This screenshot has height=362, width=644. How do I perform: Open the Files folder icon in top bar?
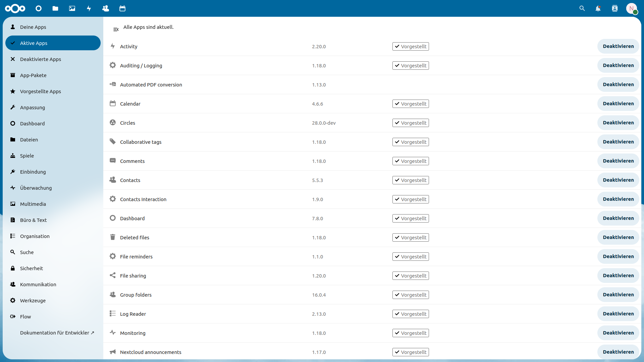click(55, 8)
